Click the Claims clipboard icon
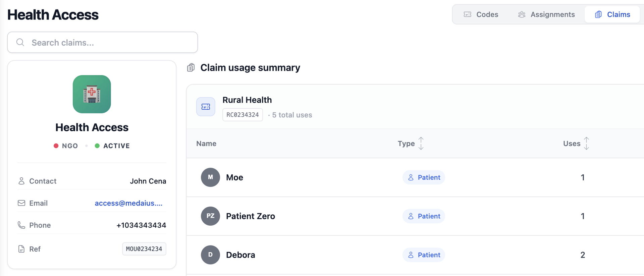Viewport: 644px width, 276px height. click(599, 14)
